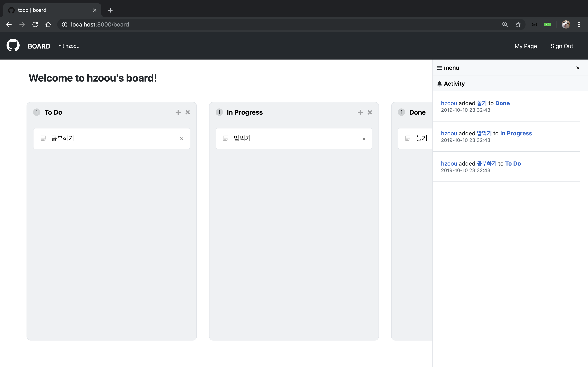Delete the 밥먹기 card

(x=364, y=139)
